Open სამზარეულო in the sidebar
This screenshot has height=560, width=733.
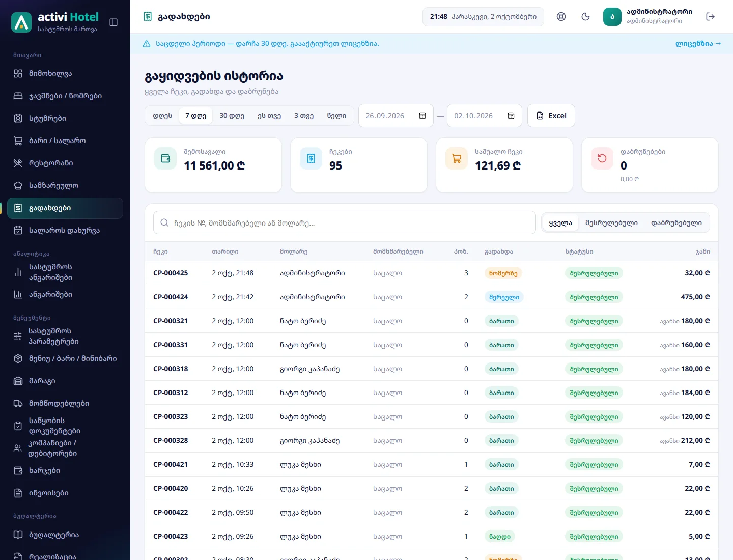click(x=65, y=185)
